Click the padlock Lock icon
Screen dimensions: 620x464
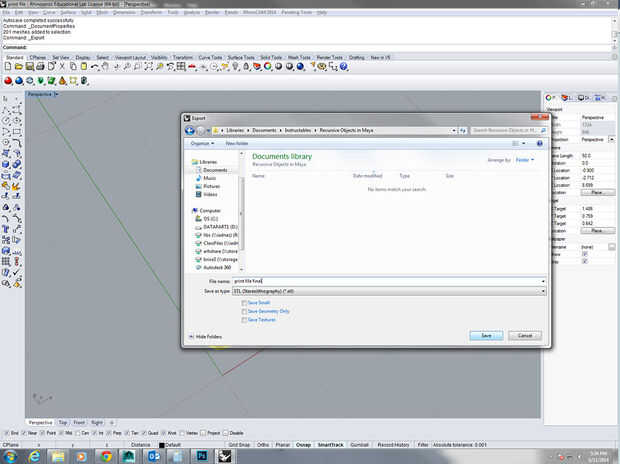[246, 66]
